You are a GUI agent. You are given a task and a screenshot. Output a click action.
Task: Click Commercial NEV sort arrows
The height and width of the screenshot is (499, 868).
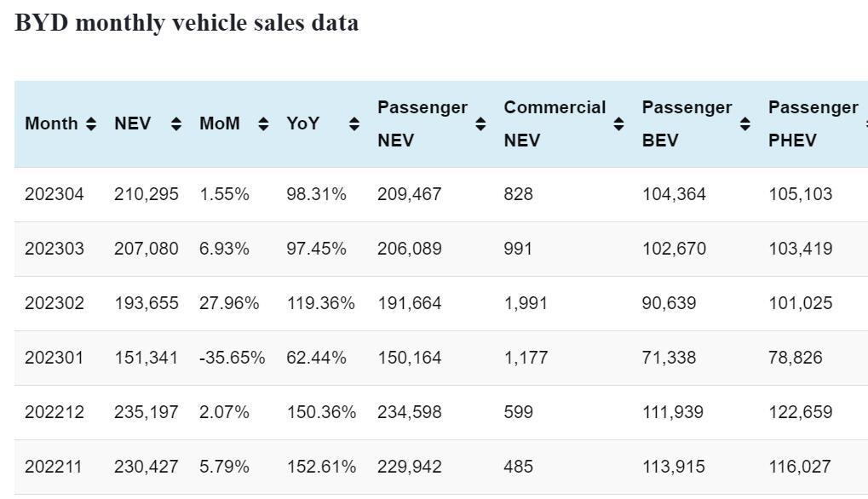tap(618, 124)
